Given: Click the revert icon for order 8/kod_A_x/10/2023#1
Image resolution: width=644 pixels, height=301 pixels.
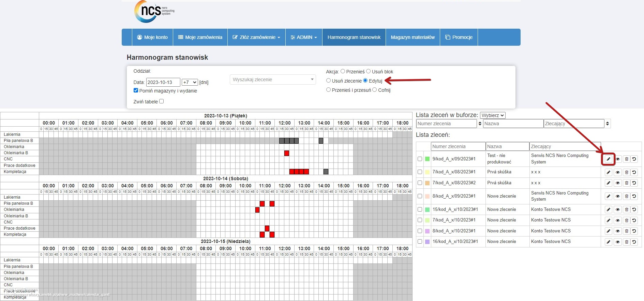Looking at the screenshot, I should tap(634, 231).
